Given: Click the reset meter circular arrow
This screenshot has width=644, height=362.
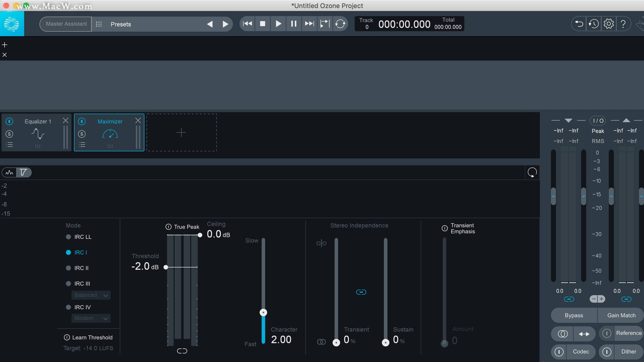Looking at the screenshot, I should coord(532,172).
